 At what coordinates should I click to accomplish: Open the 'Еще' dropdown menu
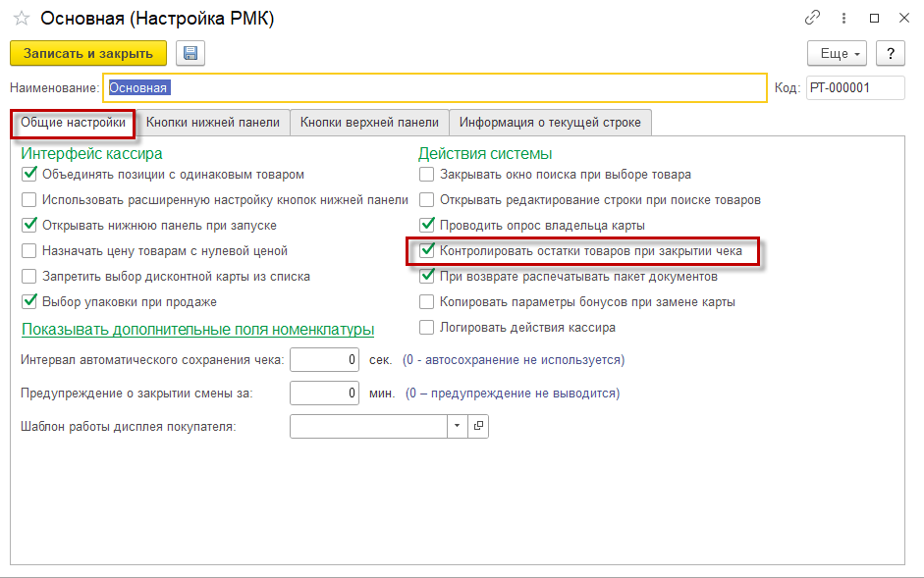837,53
